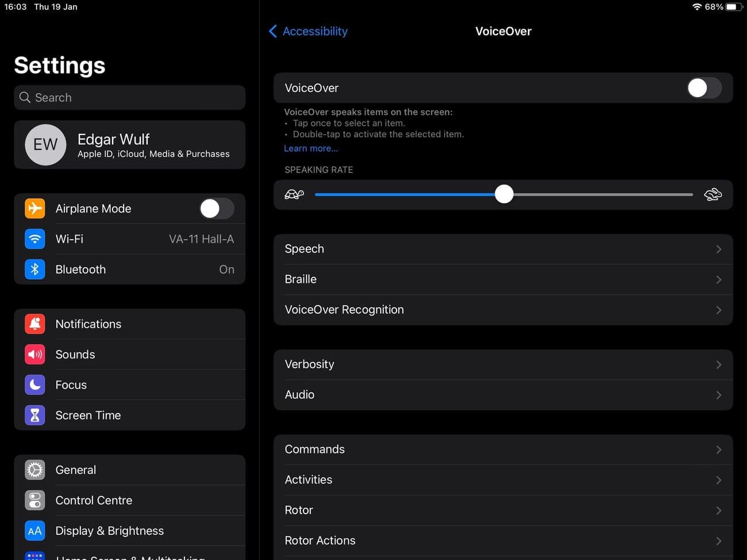Expand the Rotor Actions section
The image size is (747, 560).
point(503,540)
